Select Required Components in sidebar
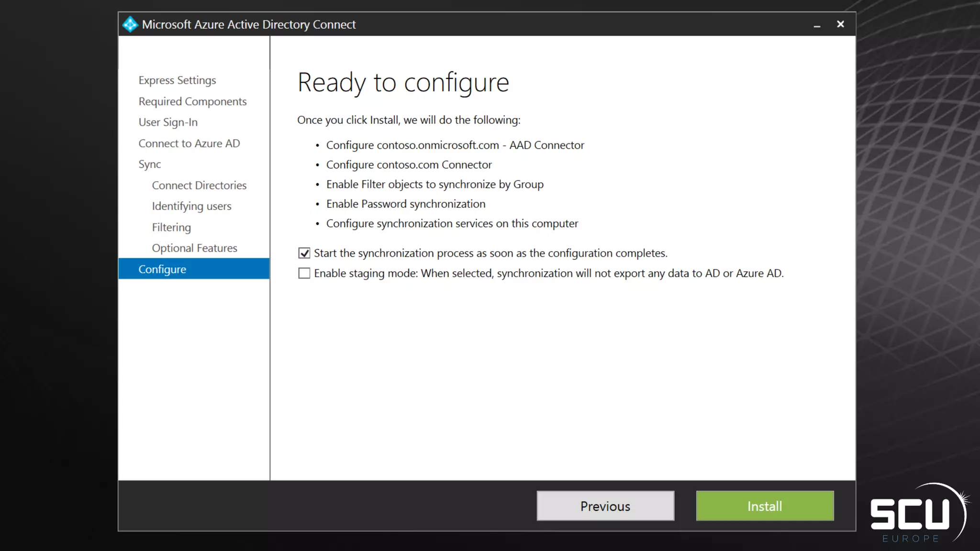 (192, 101)
